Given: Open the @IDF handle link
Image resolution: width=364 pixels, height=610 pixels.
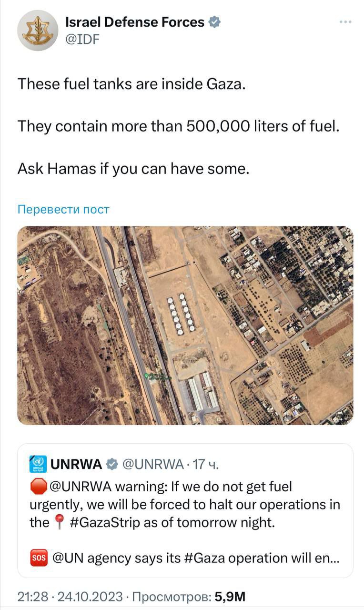Looking at the screenshot, I should click(82, 39).
